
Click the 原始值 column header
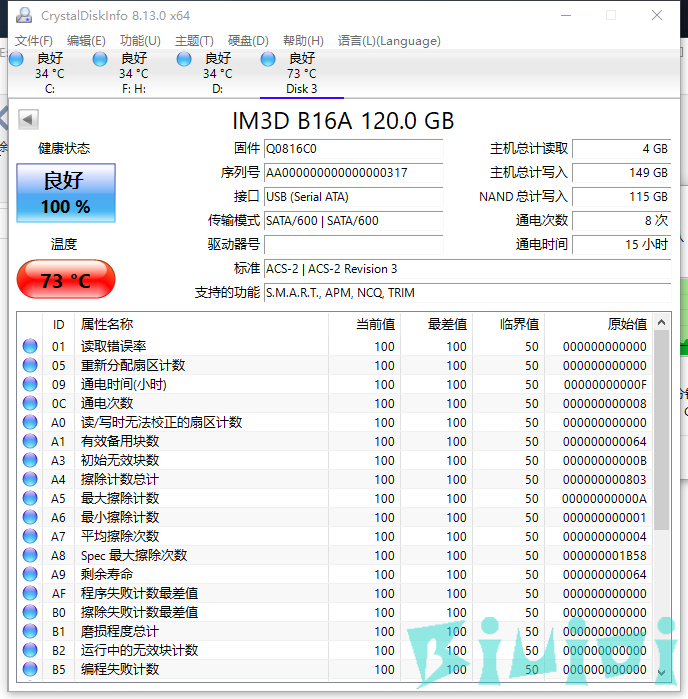coord(598,324)
